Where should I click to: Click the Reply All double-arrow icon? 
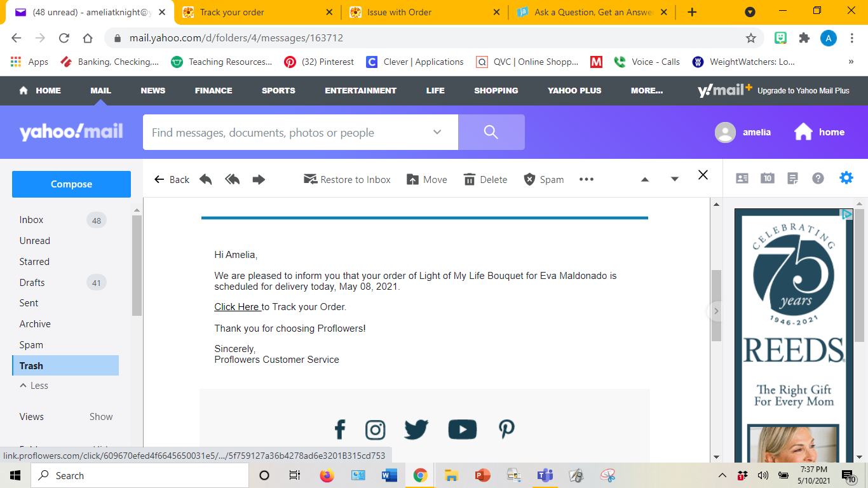pyautogui.click(x=232, y=180)
